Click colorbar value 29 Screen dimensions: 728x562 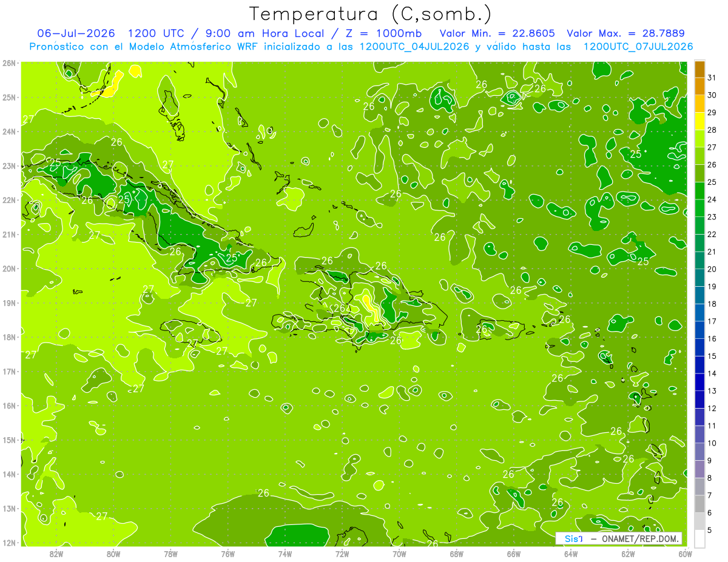click(x=712, y=112)
